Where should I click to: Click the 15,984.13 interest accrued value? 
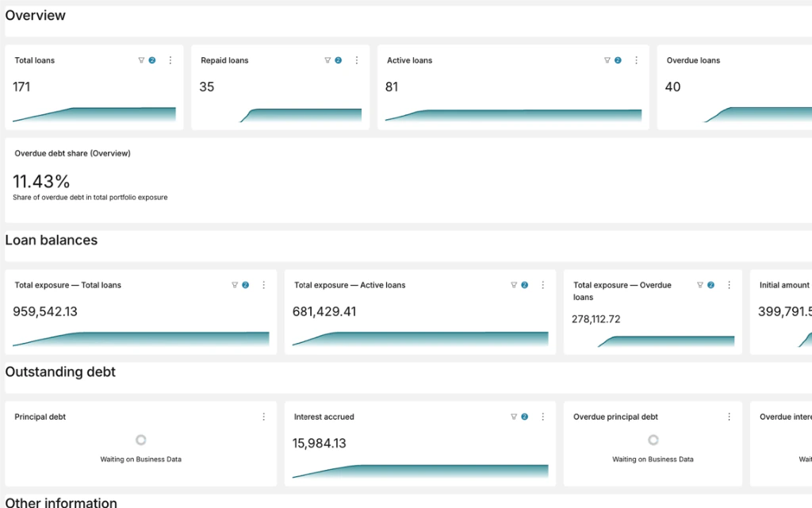point(319,443)
